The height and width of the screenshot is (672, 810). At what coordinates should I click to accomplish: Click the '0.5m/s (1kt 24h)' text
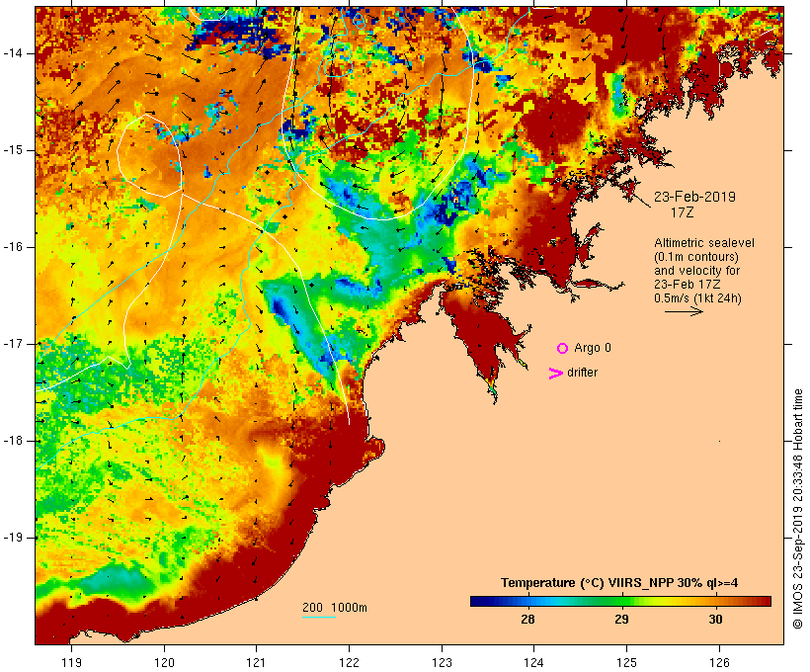coord(698,298)
